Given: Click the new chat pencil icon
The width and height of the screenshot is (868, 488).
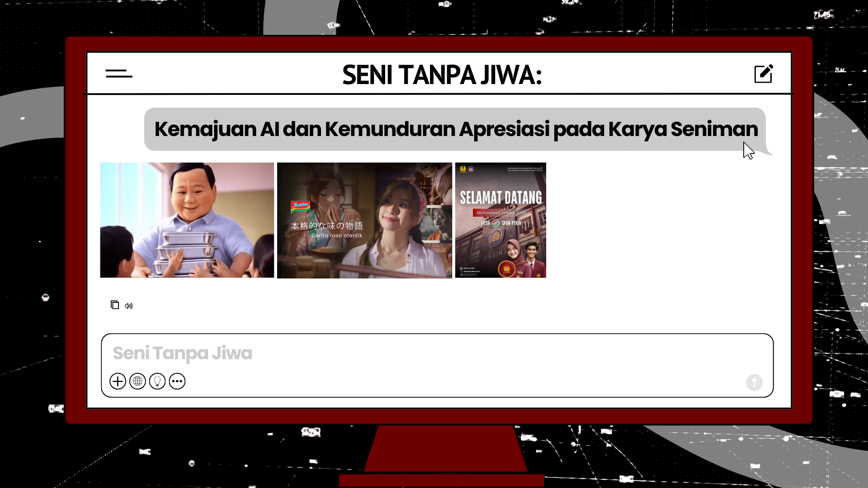Looking at the screenshot, I should tap(764, 74).
